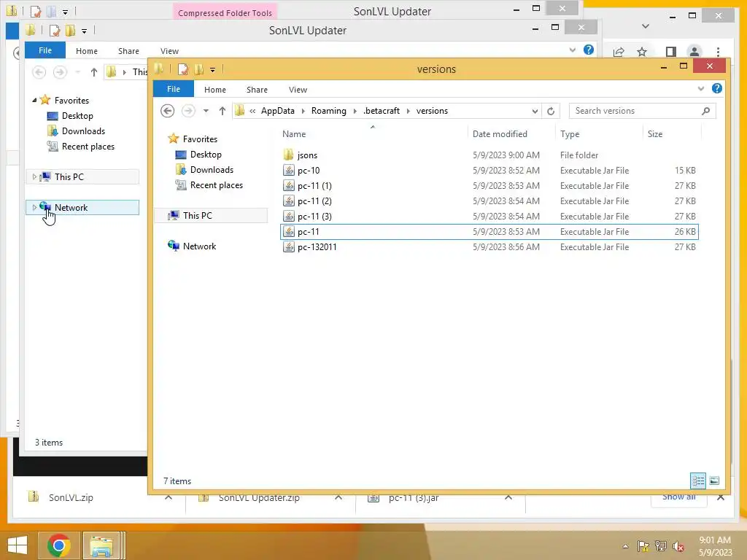The image size is (747, 560).
Task: Open the Windows Start button
Action: 18,545
